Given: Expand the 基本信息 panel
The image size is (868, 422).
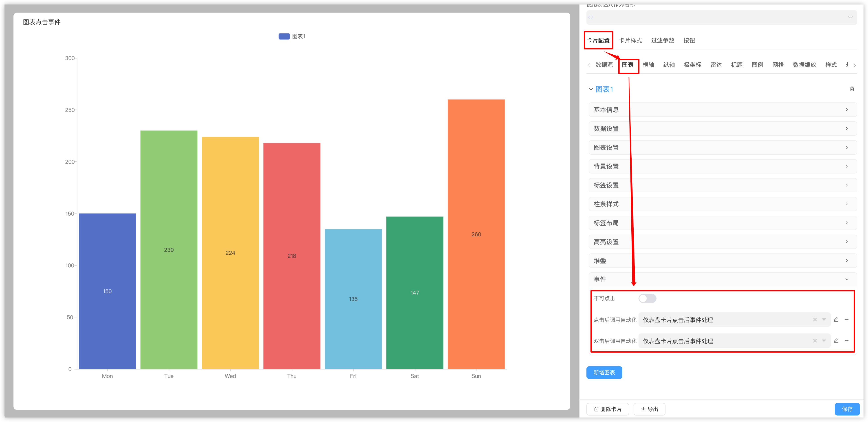Looking at the screenshot, I should (723, 110).
